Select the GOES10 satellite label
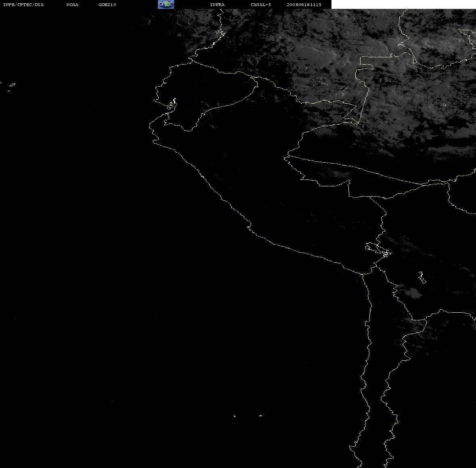Viewport: 476px width, 468px height. pyautogui.click(x=107, y=4)
